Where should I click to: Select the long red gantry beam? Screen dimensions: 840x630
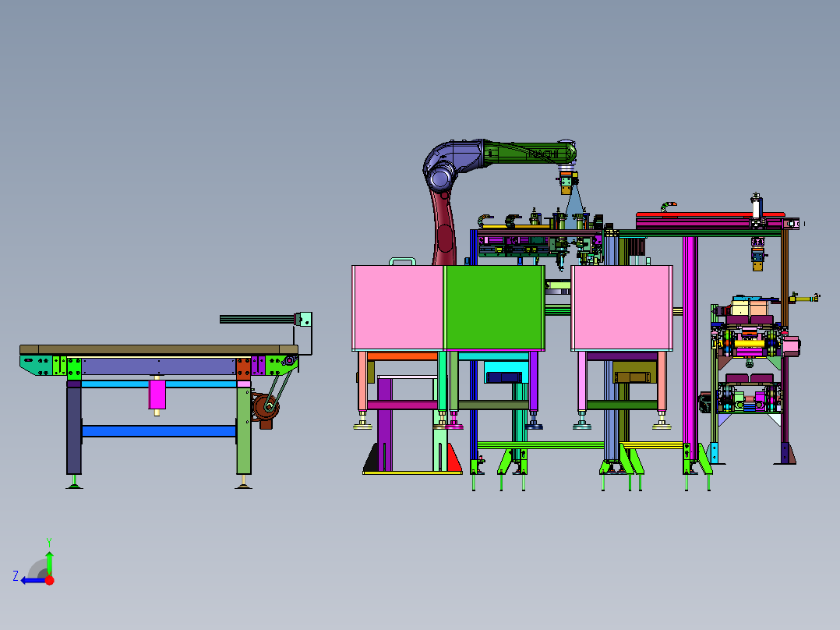pyautogui.click(x=710, y=214)
